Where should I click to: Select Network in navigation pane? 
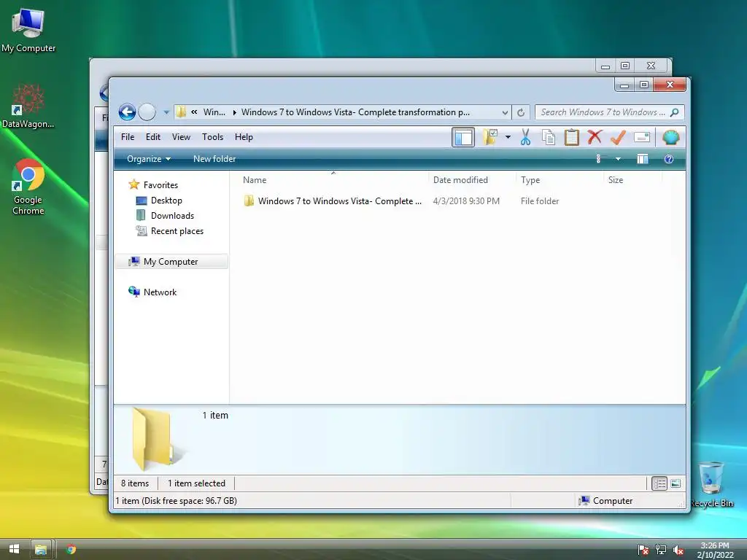pos(160,292)
